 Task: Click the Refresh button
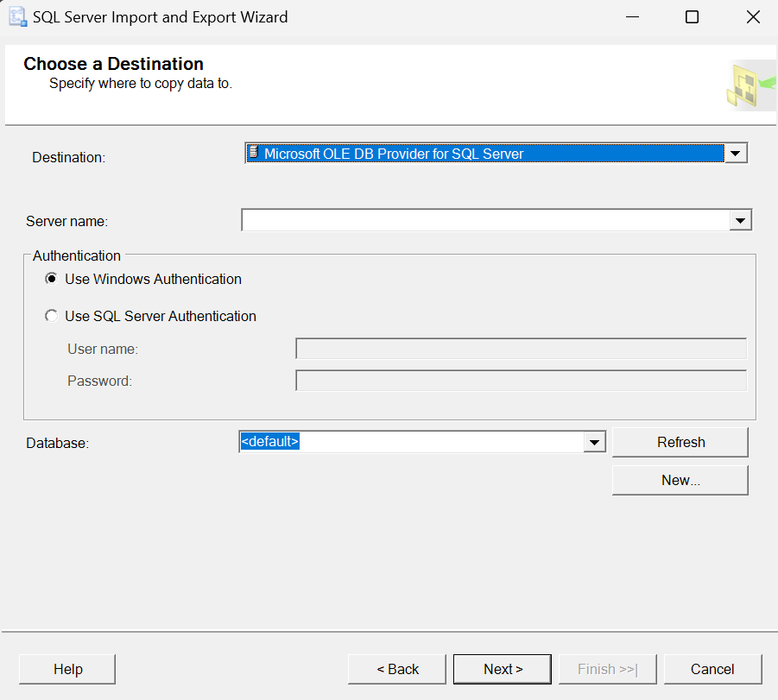click(680, 442)
